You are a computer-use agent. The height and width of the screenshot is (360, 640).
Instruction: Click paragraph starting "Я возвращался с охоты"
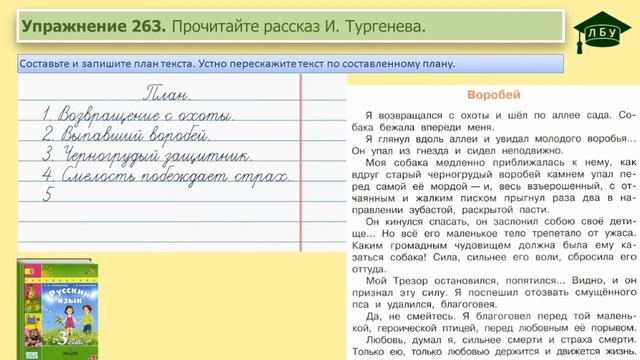(x=494, y=121)
